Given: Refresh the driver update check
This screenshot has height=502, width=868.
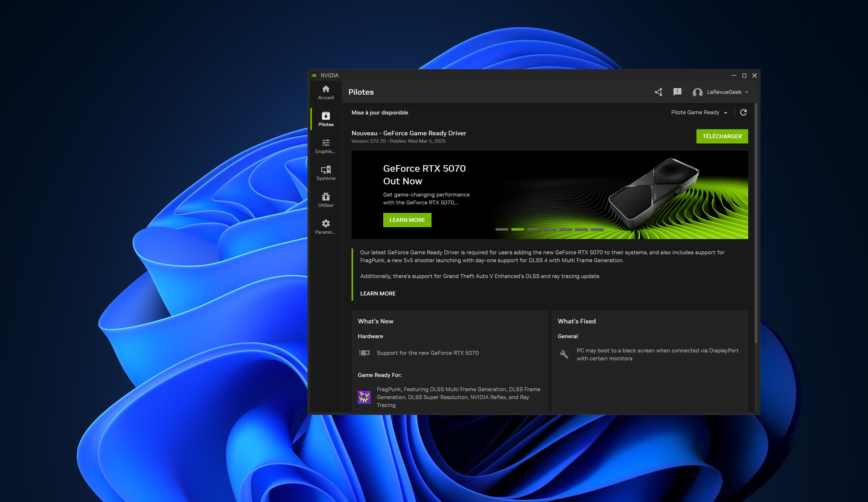Looking at the screenshot, I should (743, 112).
